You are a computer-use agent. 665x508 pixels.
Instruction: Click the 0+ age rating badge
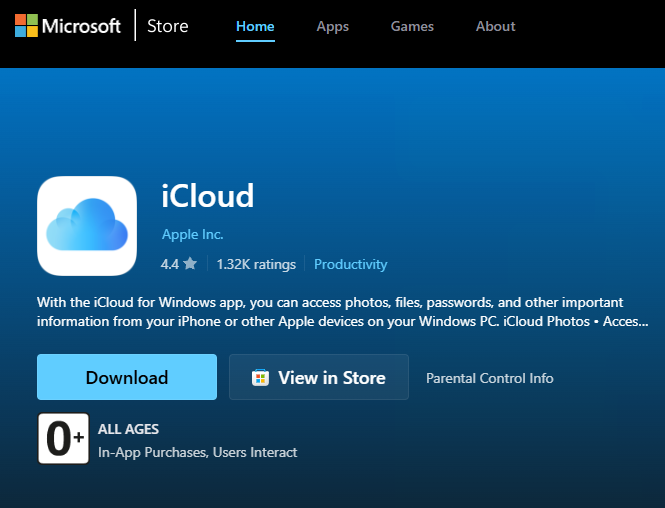64,438
